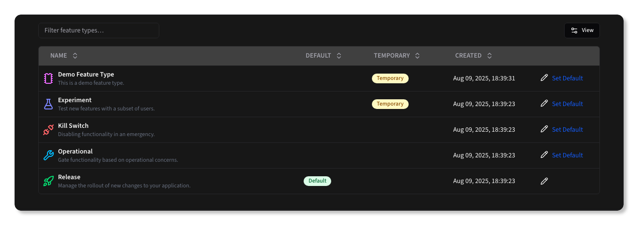Viewport: 644px width, 231px height.
Task: Set Operational as default type
Action: [x=567, y=155]
